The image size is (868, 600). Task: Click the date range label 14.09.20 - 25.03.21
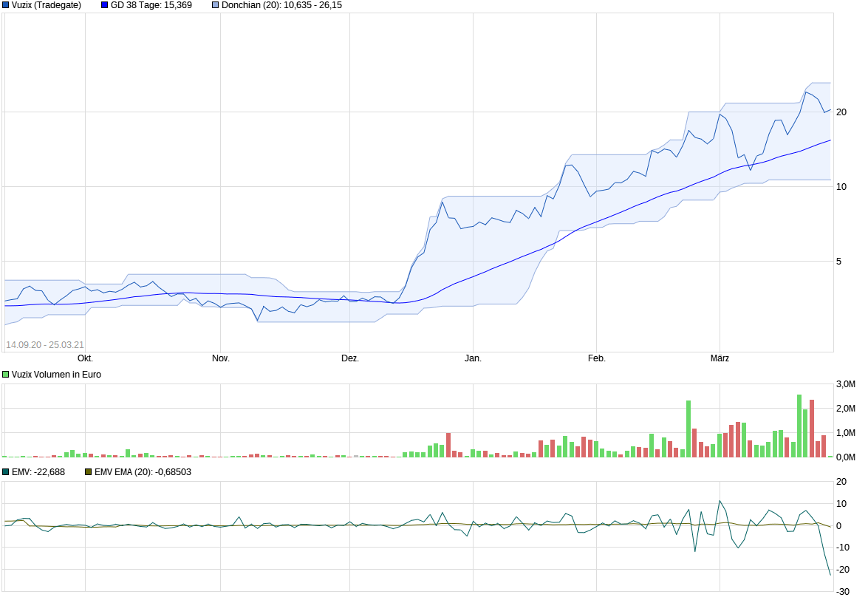(44, 344)
